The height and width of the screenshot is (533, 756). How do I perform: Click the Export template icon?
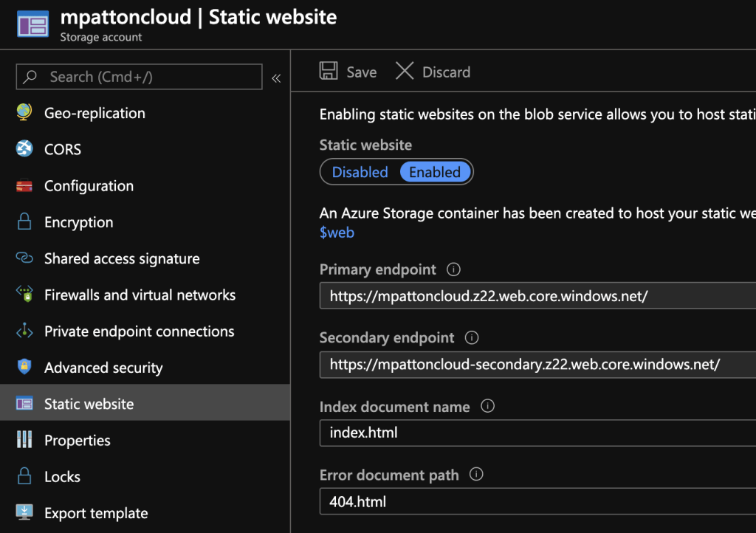click(x=24, y=513)
